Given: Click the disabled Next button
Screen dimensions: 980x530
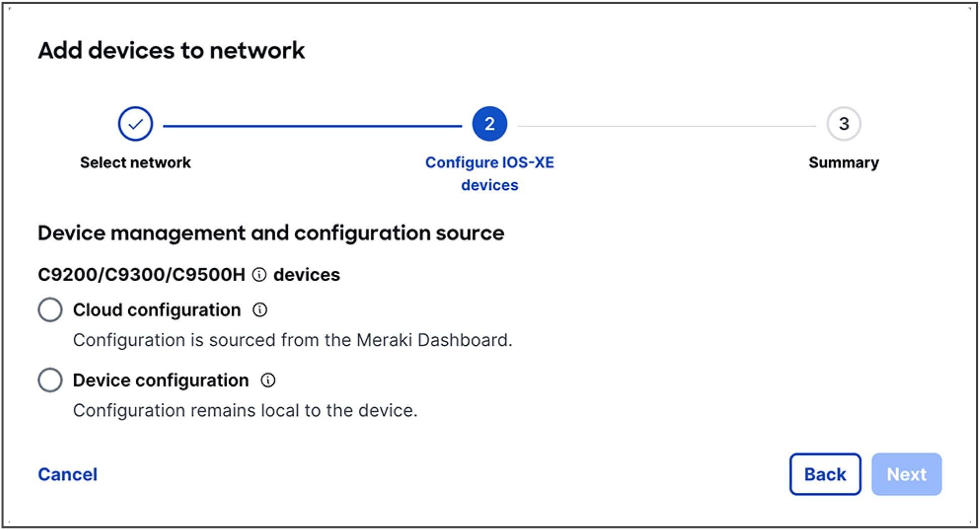Looking at the screenshot, I should 906,474.
